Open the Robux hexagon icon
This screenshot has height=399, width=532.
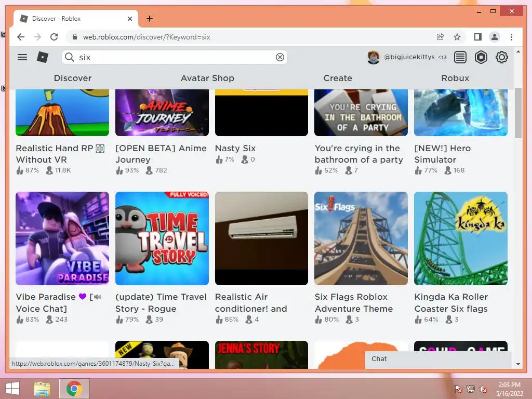(481, 57)
